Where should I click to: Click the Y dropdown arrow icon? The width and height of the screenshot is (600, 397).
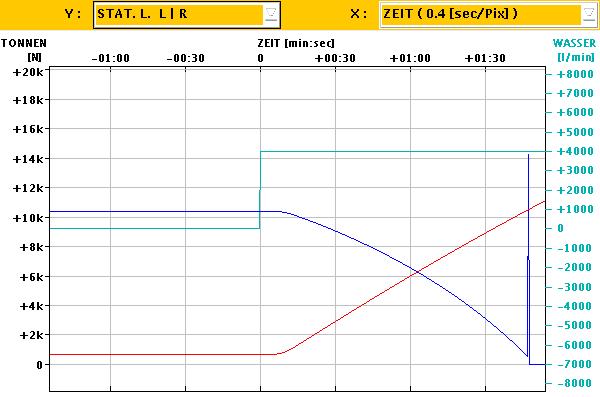click(271, 15)
